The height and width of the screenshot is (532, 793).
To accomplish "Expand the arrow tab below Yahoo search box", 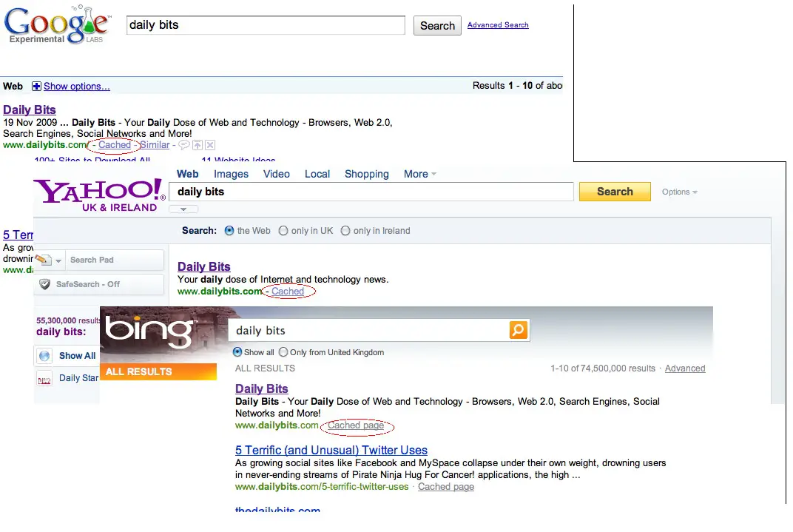I will point(183,209).
